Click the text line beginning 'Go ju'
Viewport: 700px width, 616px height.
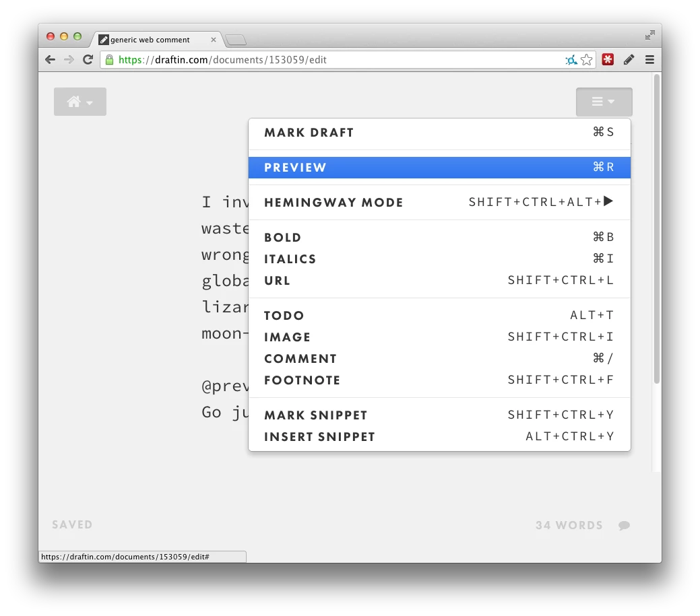coord(225,412)
